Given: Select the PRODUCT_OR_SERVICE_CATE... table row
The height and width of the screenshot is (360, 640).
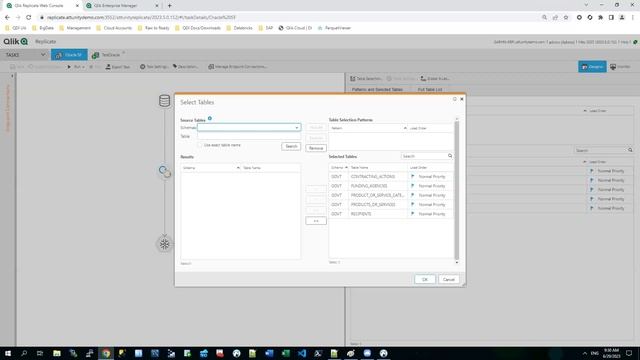Looking at the screenshot, I should coord(391,196).
